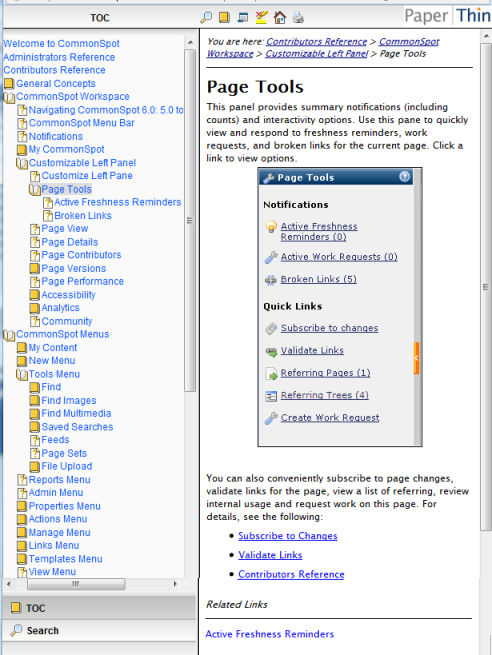
Task: Open CommonSpot Menu Bar topic
Action: point(81,123)
